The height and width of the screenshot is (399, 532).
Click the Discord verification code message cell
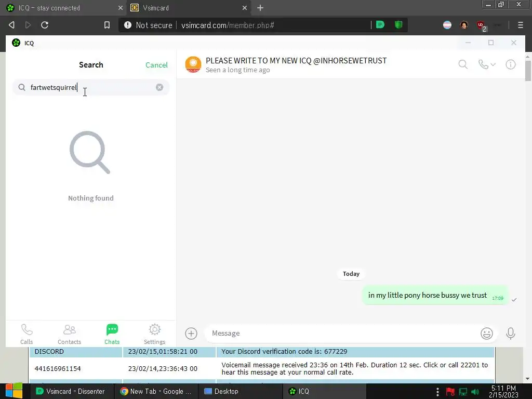[355, 352]
